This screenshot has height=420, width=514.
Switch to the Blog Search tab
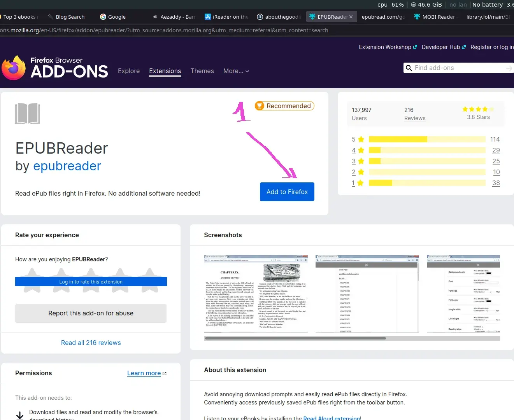[x=66, y=17]
